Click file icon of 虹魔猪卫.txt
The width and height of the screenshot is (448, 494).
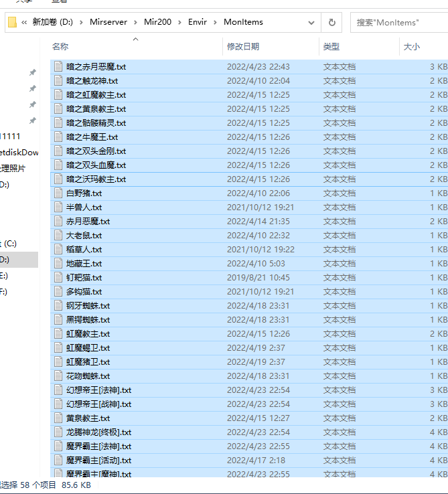[x=58, y=362]
